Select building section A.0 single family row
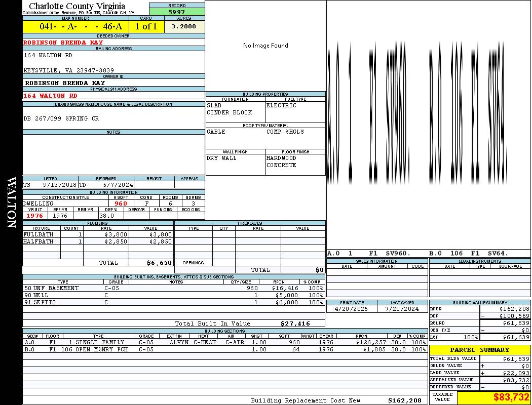Image resolution: width=532 pixels, height=405 pixels. pyautogui.click(x=224, y=342)
